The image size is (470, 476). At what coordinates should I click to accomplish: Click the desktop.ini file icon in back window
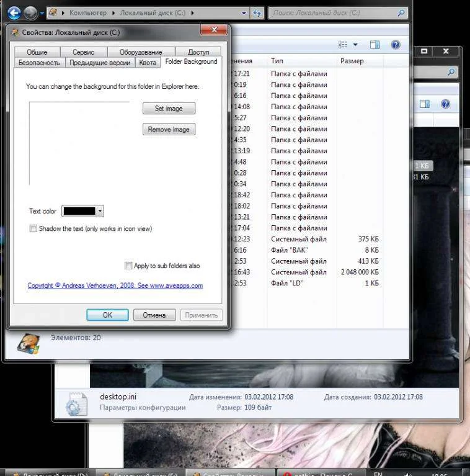pos(76,404)
